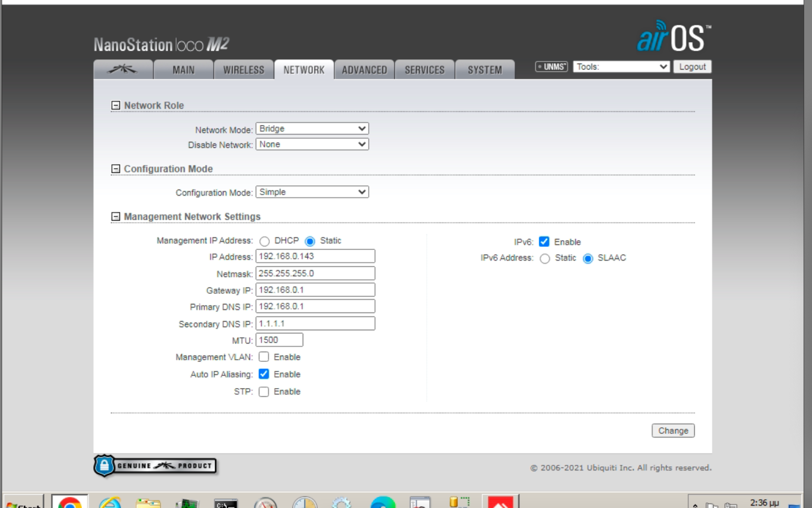Click the UNMS status button
This screenshot has width=812, height=508.
[551, 66]
